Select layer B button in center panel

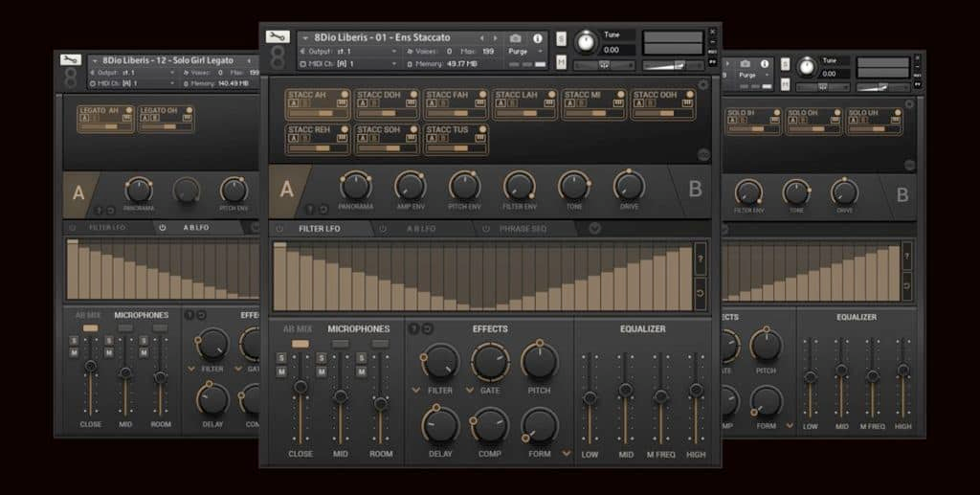point(696,188)
